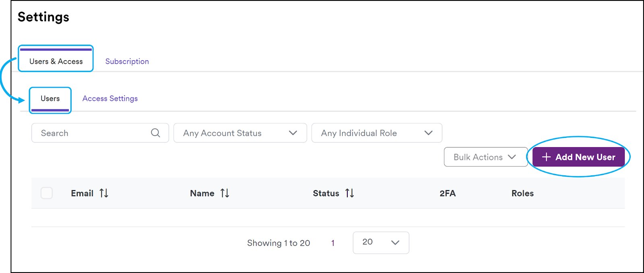This screenshot has height=273, width=644.
Task: Click the Settings page heading
Action: tap(43, 17)
